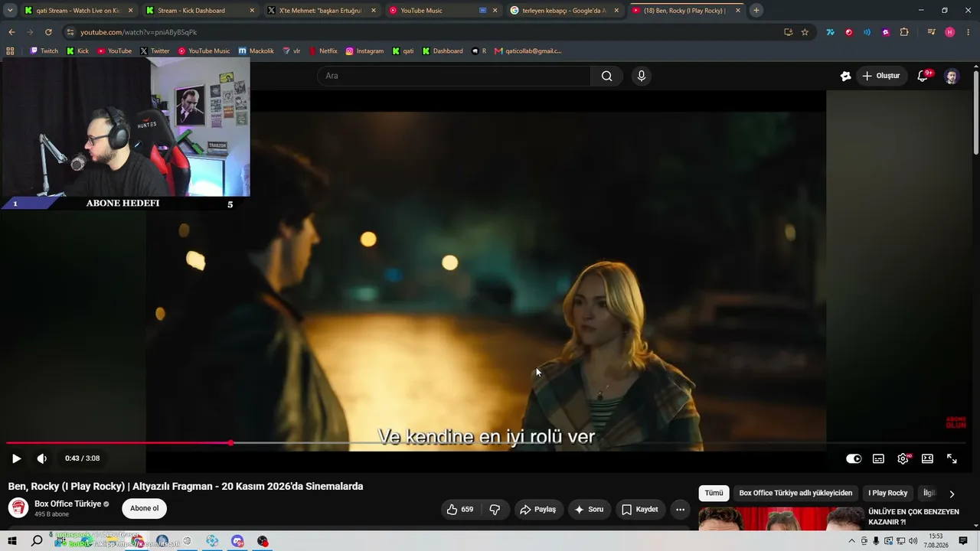Mute the video player volume
This screenshot has width=980, height=551.
point(42,458)
